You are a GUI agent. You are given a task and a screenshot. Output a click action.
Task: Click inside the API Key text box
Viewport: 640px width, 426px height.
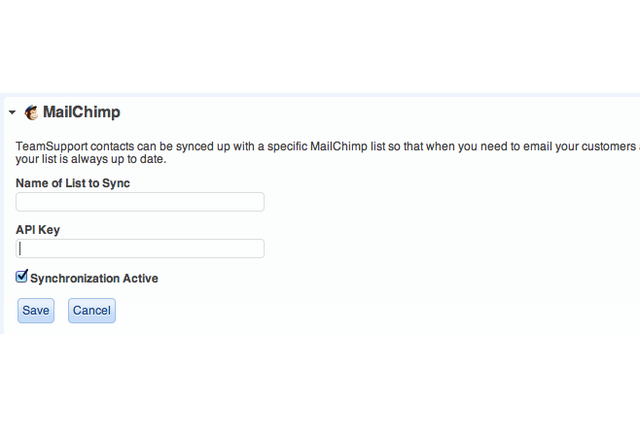140,248
